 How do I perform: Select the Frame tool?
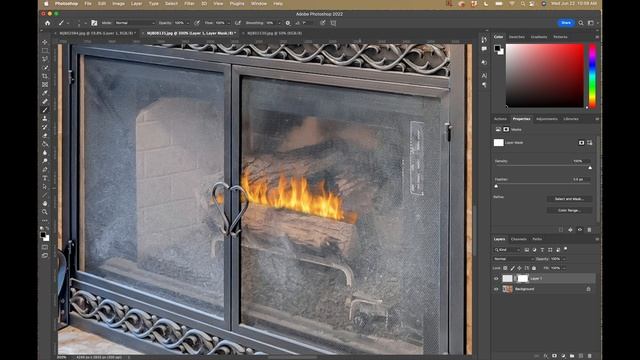[45, 85]
